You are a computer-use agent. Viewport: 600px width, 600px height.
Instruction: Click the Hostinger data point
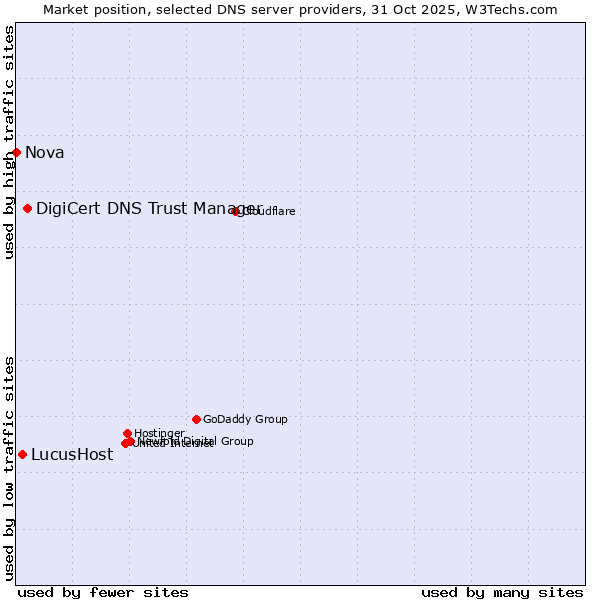click(x=127, y=433)
